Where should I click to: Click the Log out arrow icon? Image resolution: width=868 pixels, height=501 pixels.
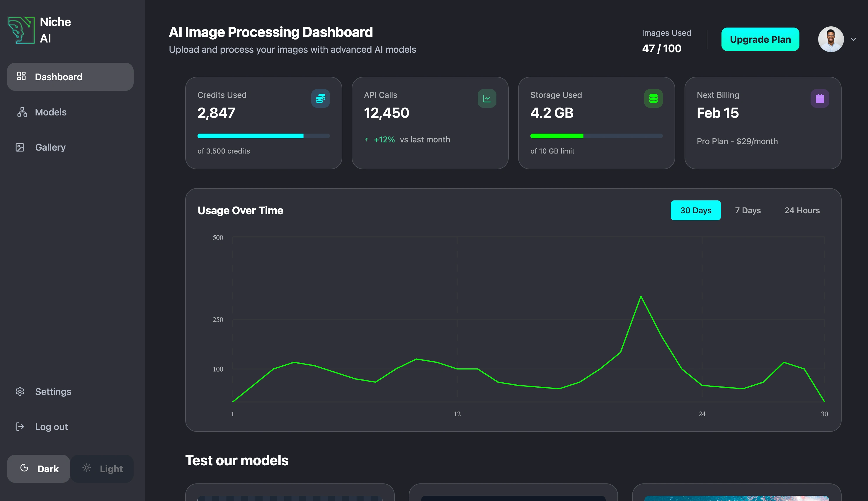tap(20, 427)
